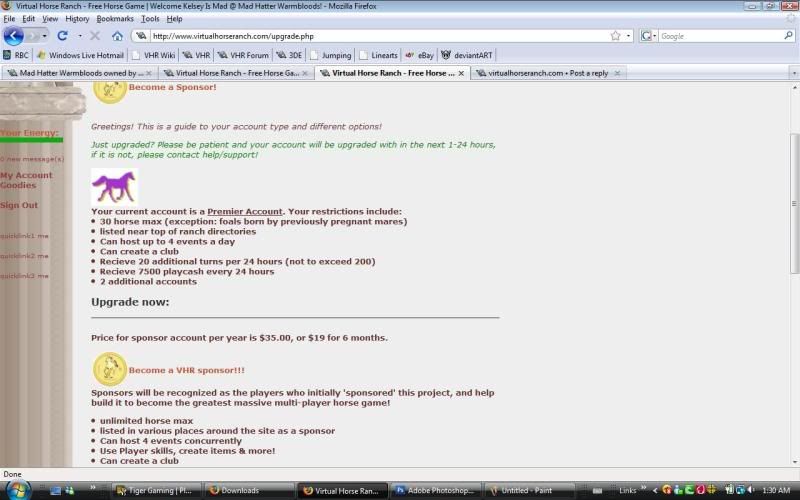This screenshot has width=800, height=500.
Task: Open the dropdown arrow next to reload
Action: (80, 36)
